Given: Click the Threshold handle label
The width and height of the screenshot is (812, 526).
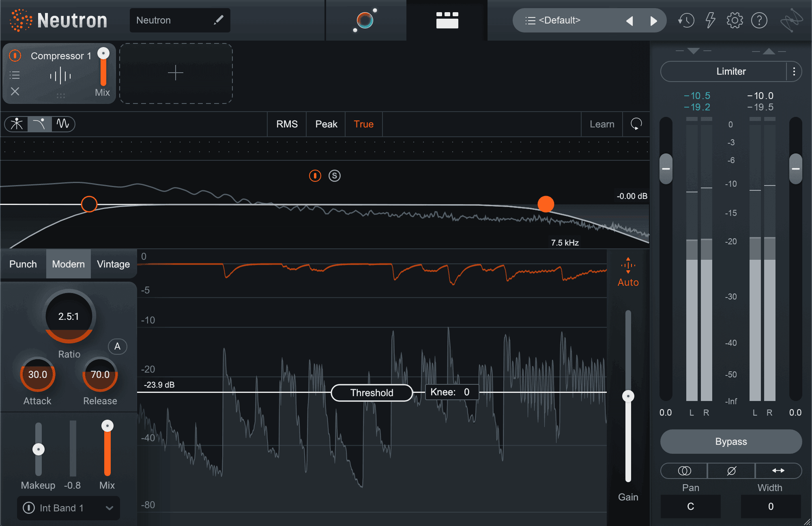Looking at the screenshot, I should click(372, 393).
